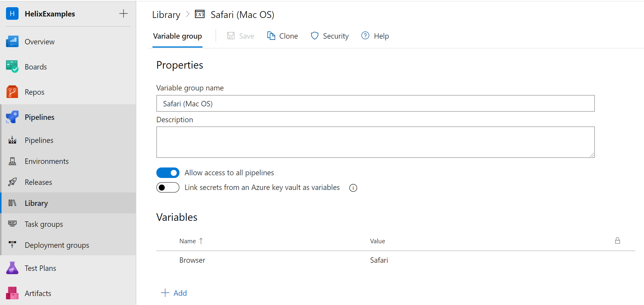Viewport: 644px width, 305px height.
Task: Navigate back to Library breadcrumb
Action: pyautogui.click(x=166, y=15)
